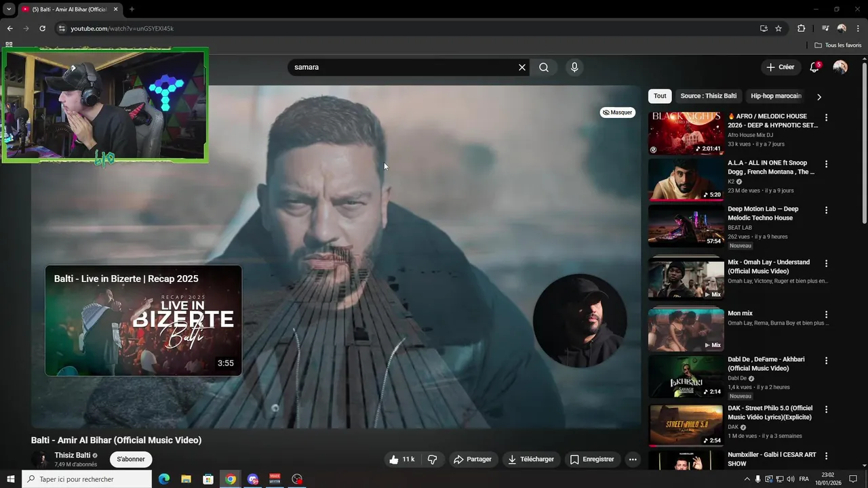Open the Dabl De, DeFame - Akhbari title
868x488 pixels.
(766, 364)
